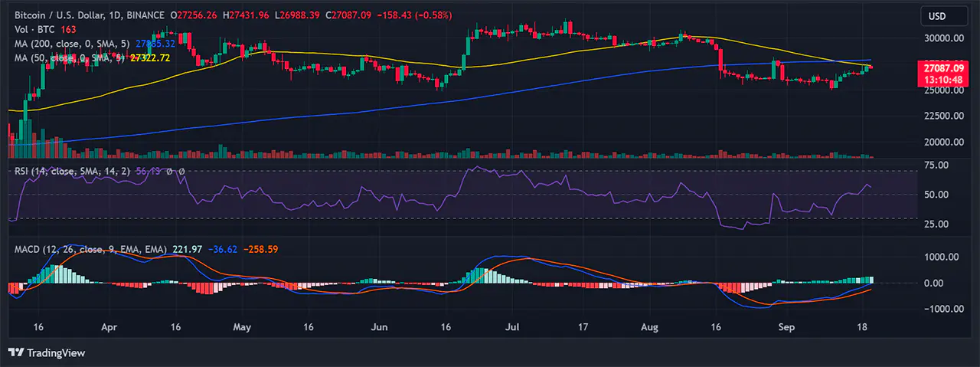Image resolution: width=980 pixels, height=367 pixels.
Task: Click the MA (200, close, 0, SMA, 5) legend
Action: [x=73, y=44]
